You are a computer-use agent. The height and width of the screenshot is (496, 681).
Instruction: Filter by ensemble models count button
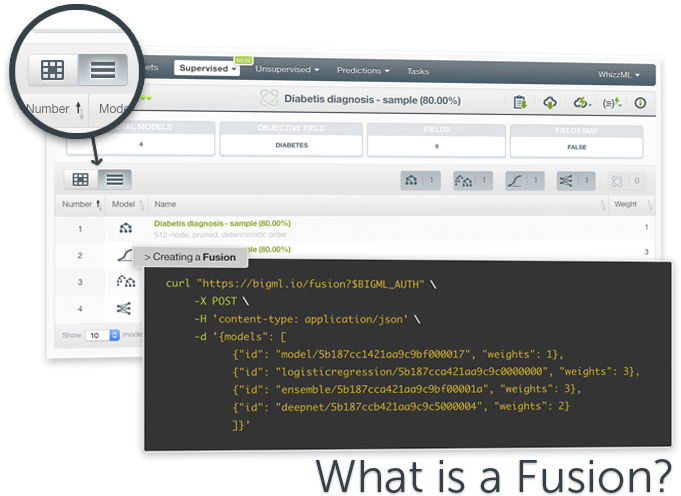473,180
